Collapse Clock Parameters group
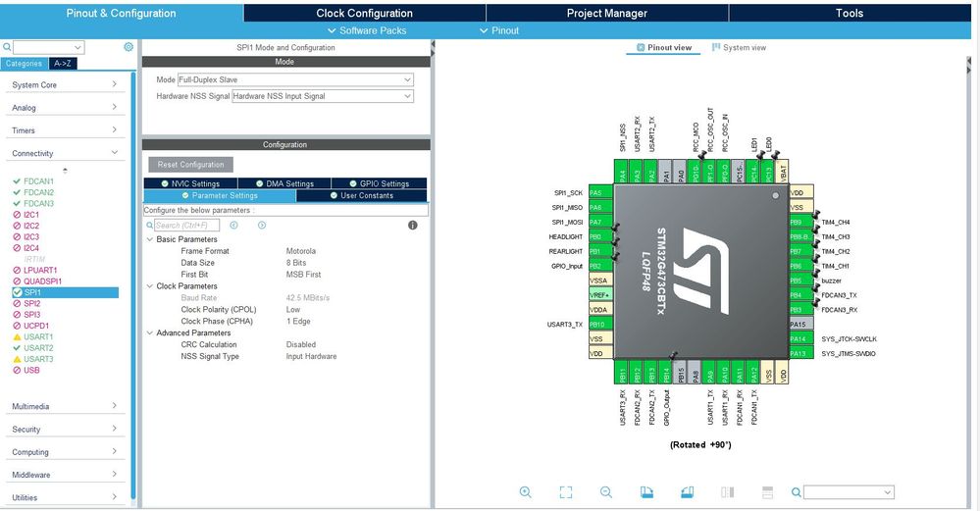 149,286
